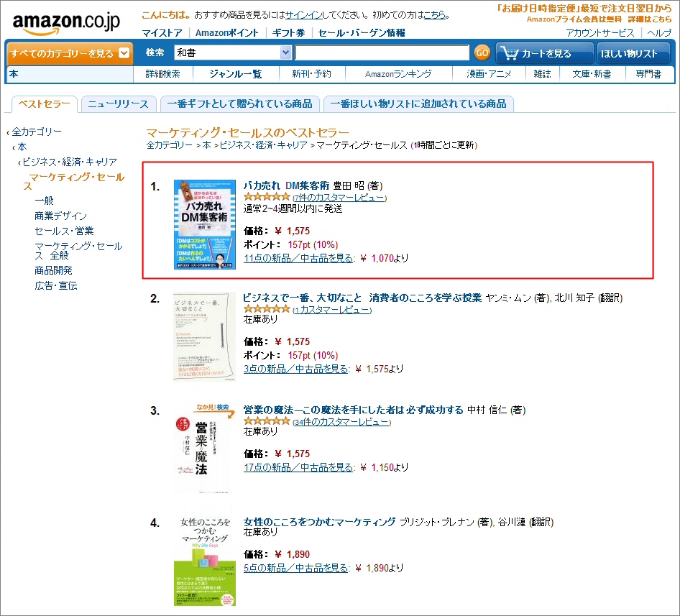Select 雑誌 in books nav bar
680x616 pixels.
(x=542, y=74)
